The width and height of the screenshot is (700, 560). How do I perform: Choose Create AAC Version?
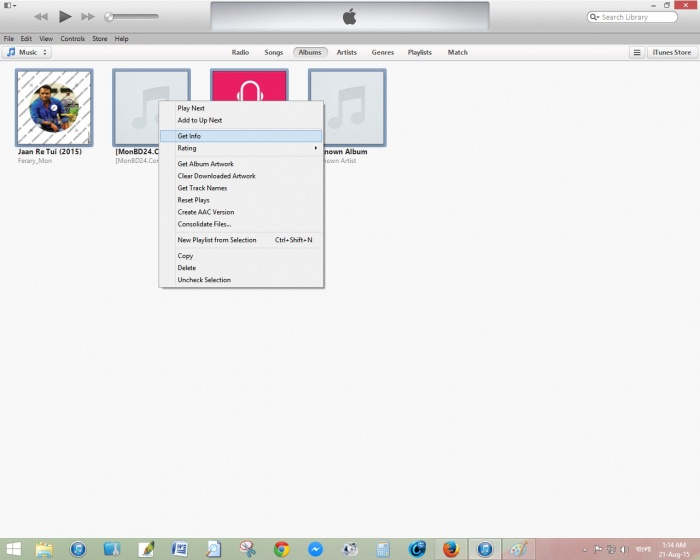tap(241, 212)
